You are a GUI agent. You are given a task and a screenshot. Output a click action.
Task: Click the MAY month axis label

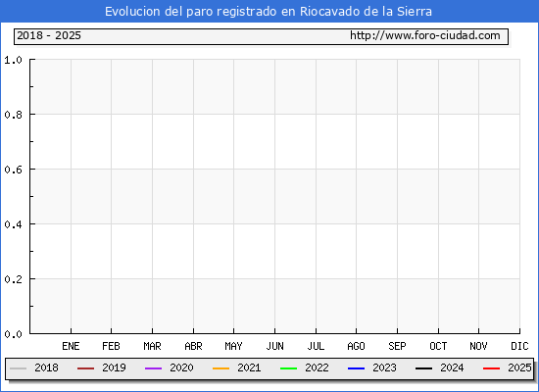234,346
